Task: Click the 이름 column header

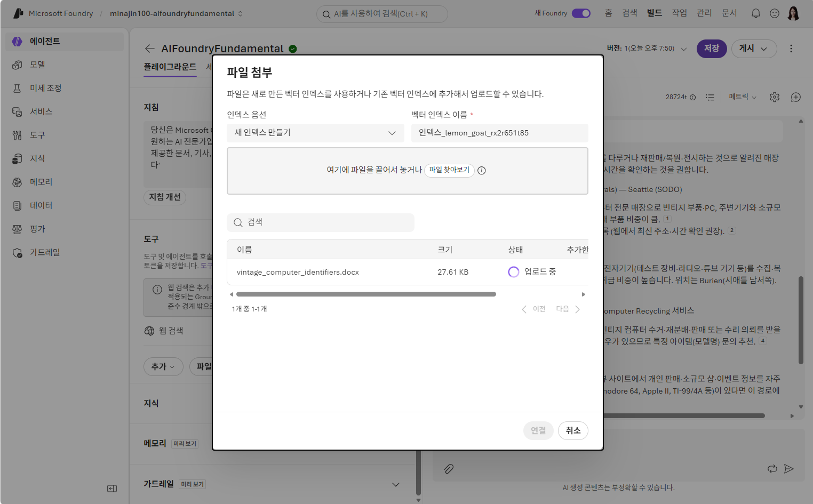Action: click(244, 250)
